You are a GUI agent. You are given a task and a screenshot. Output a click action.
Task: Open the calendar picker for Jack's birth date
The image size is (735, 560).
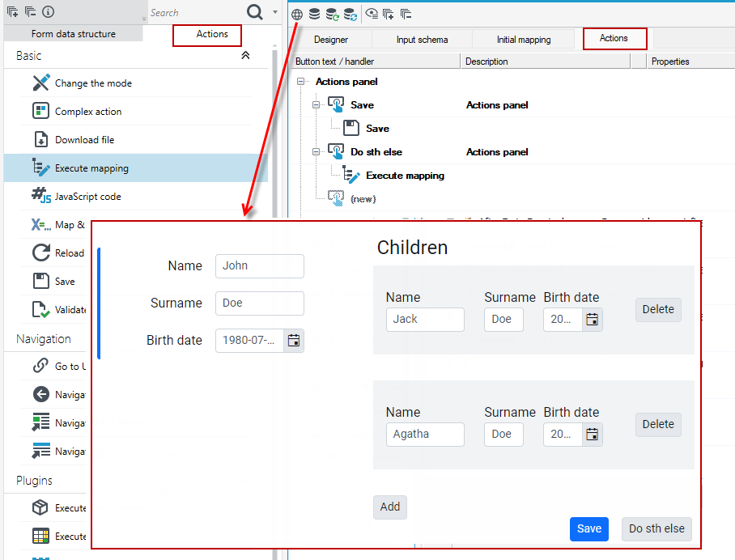tap(592, 320)
